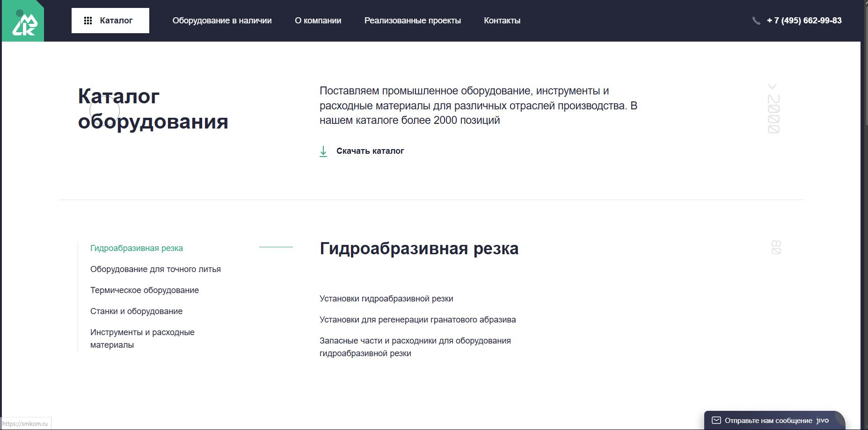Screen dimensions: 868x430
Task: Select Инструменты и расходные материалы category
Action: point(142,338)
